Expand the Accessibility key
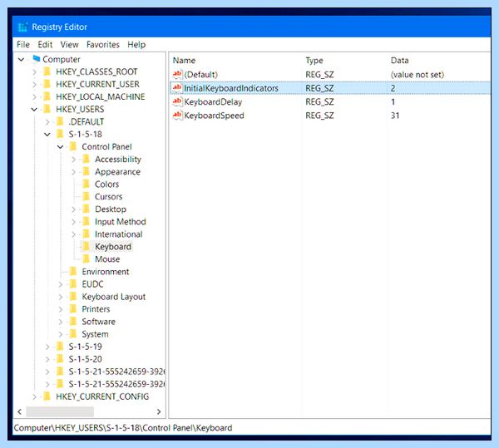The width and height of the screenshot is (499, 448). pos(73,160)
